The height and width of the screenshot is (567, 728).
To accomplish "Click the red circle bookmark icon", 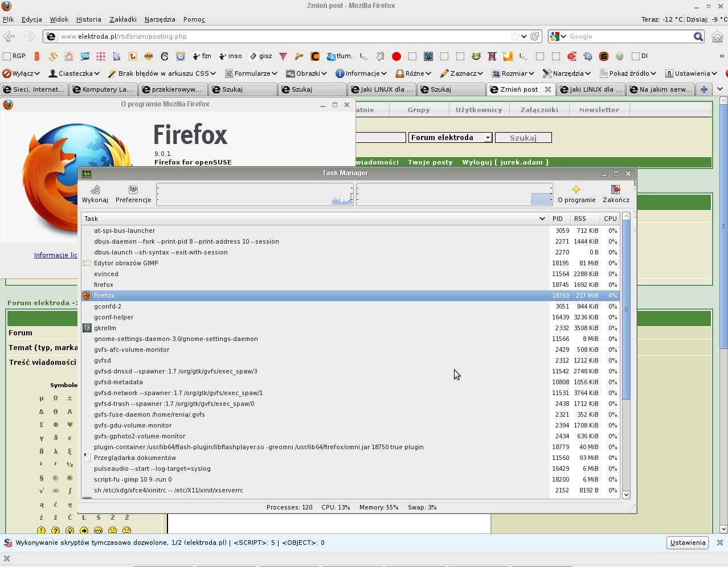I will pos(396,56).
